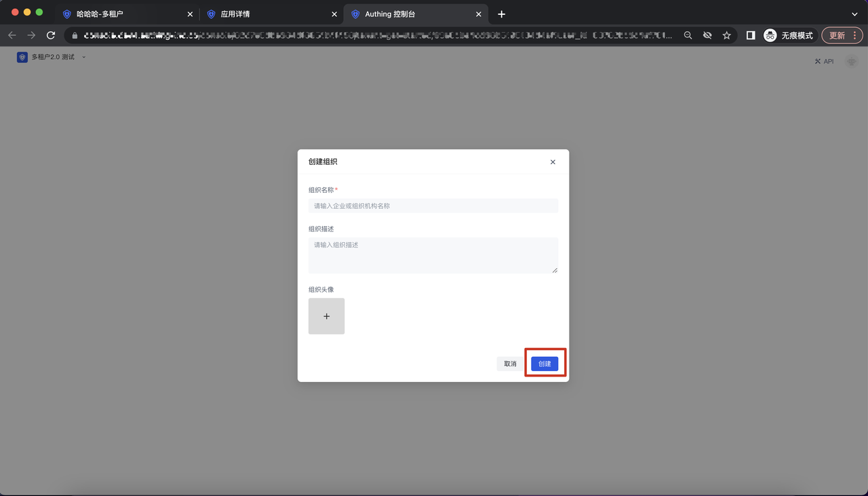Viewport: 868px width, 496px height.
Task: Focus the 组织名称 input field
Action: point(433,206)
